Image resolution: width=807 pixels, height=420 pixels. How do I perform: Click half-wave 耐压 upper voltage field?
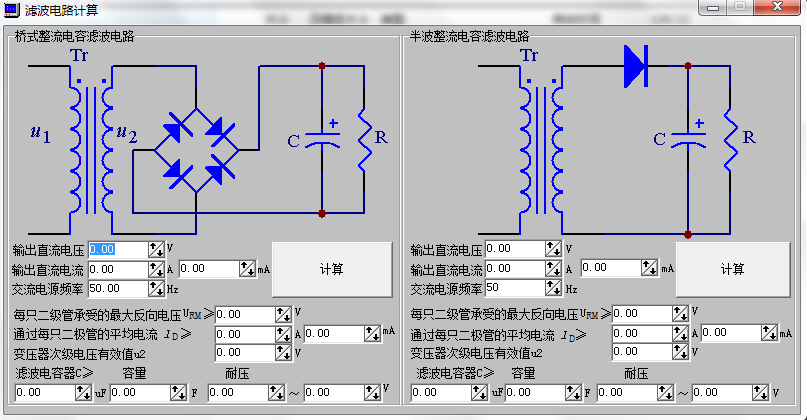[722, 393]
